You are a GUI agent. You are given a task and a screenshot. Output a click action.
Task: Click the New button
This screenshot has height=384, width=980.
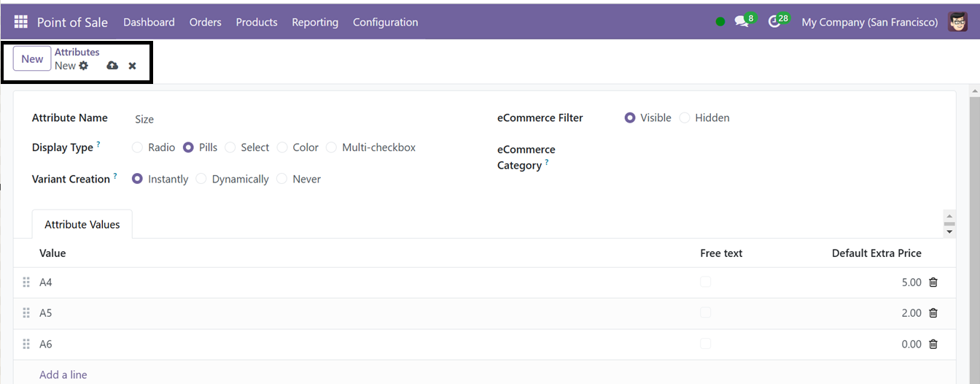click(32, 59)
